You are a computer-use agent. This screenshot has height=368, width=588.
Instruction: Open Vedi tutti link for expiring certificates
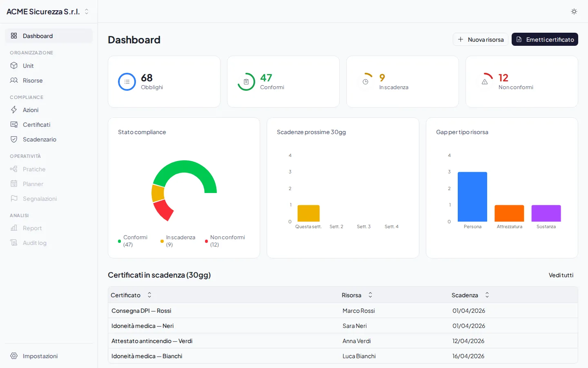(x=561, y=275)
